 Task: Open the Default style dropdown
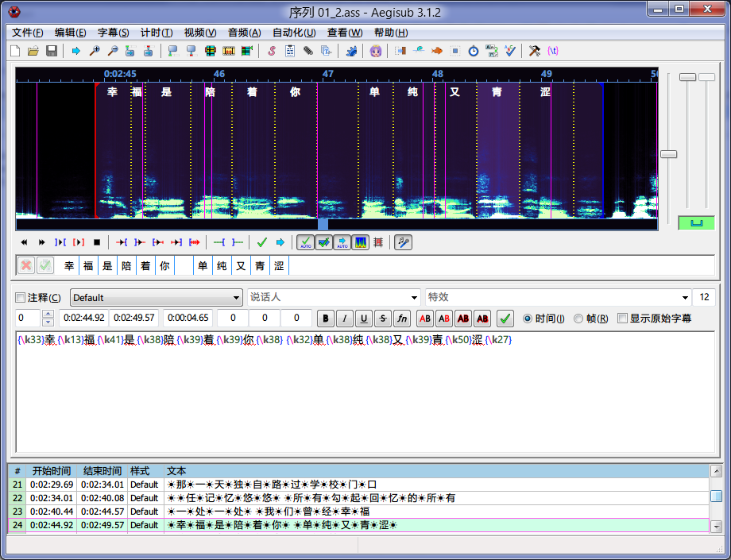click(156, 298)
